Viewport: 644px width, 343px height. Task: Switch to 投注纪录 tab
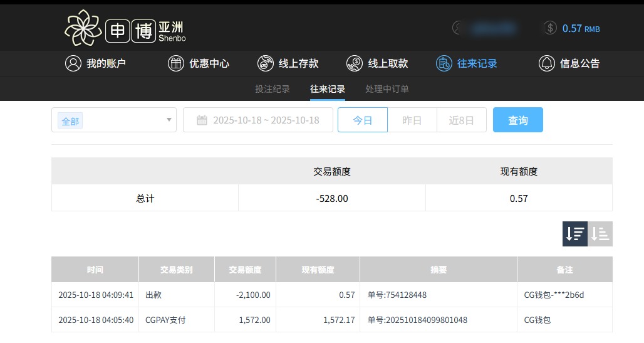(x=273, y=89)
